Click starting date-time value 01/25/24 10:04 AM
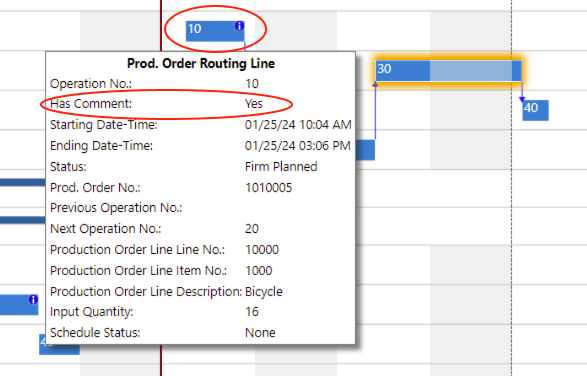Screen dimensions: 587x376 pos(298,125)
